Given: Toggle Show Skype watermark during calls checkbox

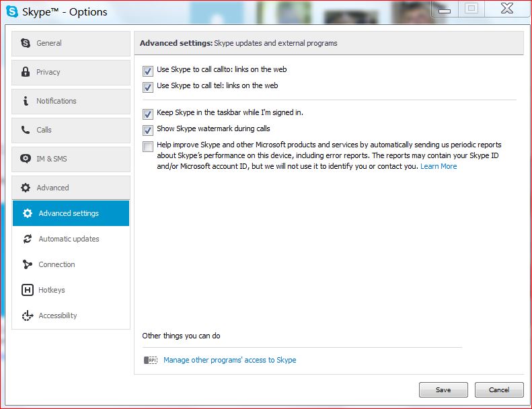Looking at the screenshot, I should [147, 130].
